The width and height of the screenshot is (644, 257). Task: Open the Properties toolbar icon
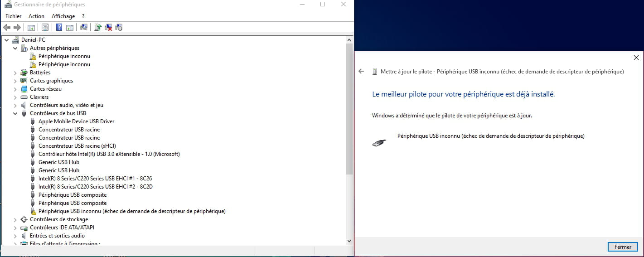click(x=45, y=27)
